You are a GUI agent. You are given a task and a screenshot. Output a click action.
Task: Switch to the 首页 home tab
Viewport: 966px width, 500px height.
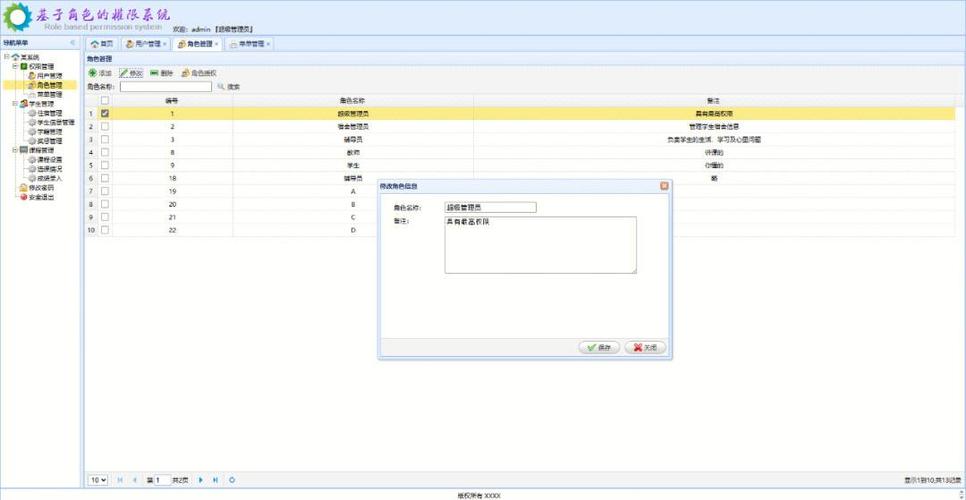tap(102, 44)
